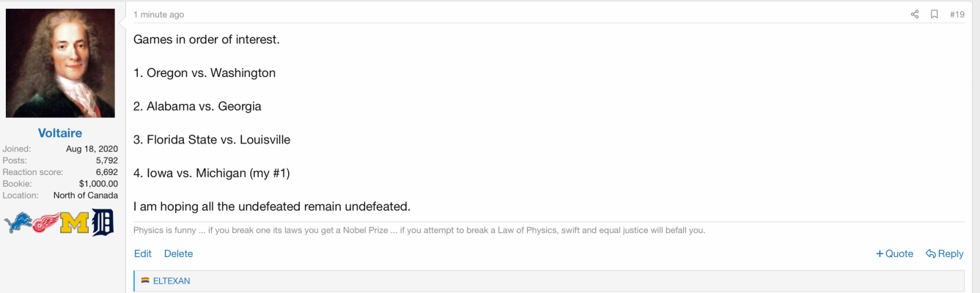Bookmark this post using the bookmark icon
The height and width of the screenshot is (293, 980).
935,14
